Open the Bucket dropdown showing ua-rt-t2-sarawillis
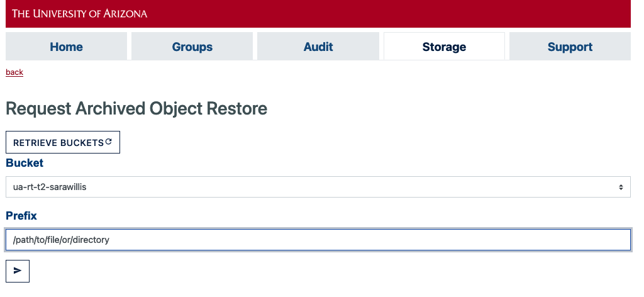644x297 pixels. pos(318,187)
